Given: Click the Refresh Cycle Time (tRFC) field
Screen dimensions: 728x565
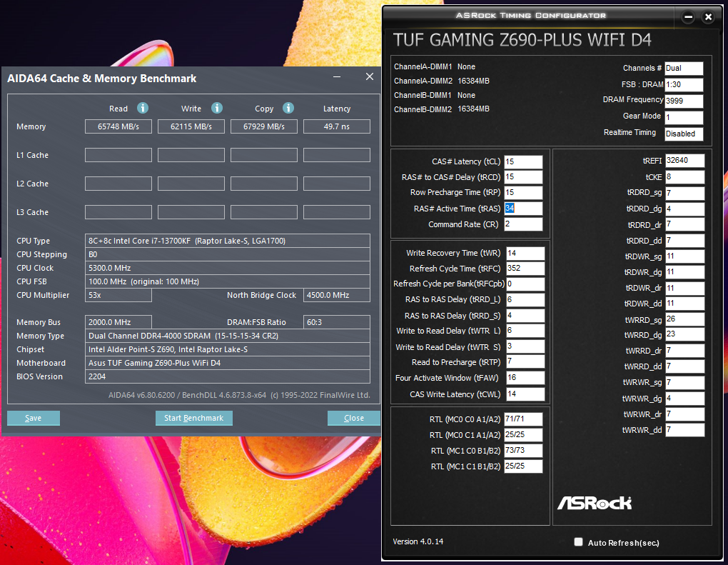Looking at the screenshot, I should (x=525, y=269).
